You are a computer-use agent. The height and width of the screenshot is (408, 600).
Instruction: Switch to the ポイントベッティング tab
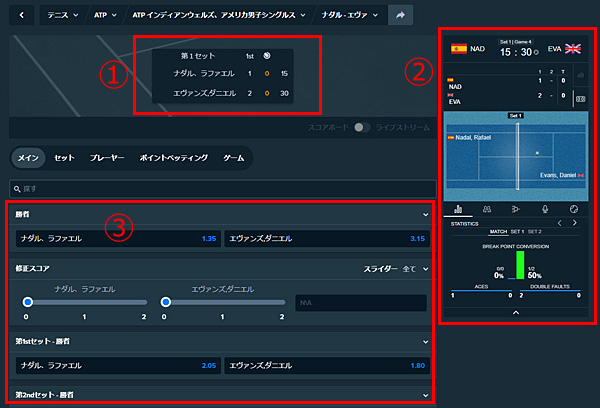[172, 158]
